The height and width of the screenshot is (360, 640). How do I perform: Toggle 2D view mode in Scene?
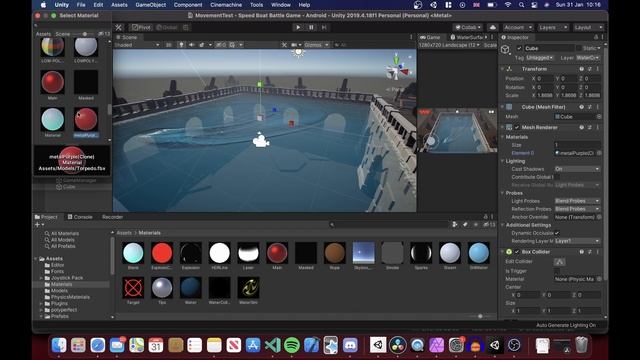(169, 45)
